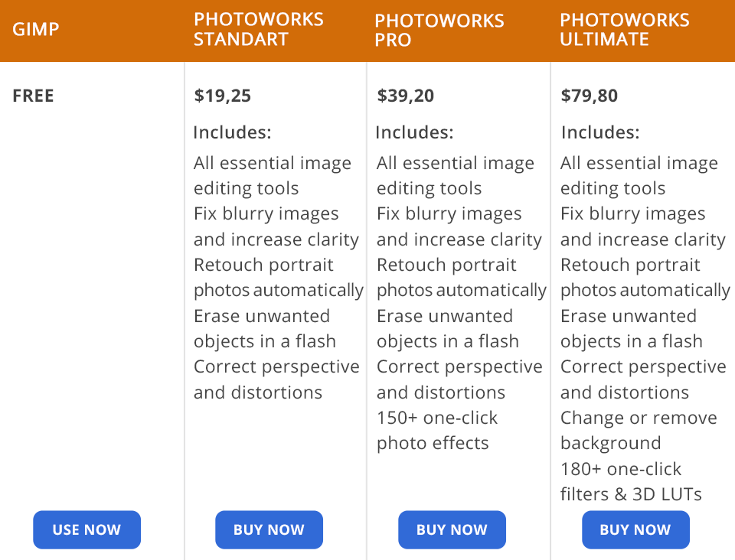735x560 pixels.
Task: Click 'Includes:' in the Standart column
Action: click(232, 132)
